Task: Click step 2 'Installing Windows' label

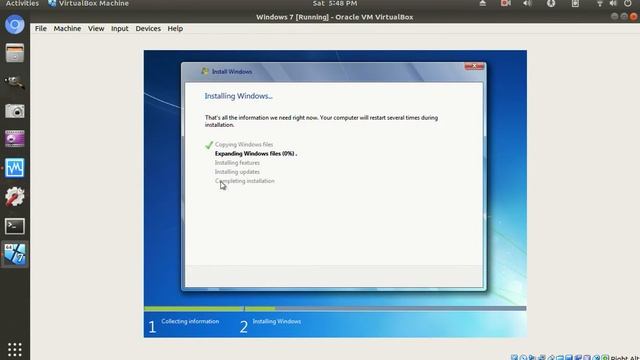Action: pos(277,321)
